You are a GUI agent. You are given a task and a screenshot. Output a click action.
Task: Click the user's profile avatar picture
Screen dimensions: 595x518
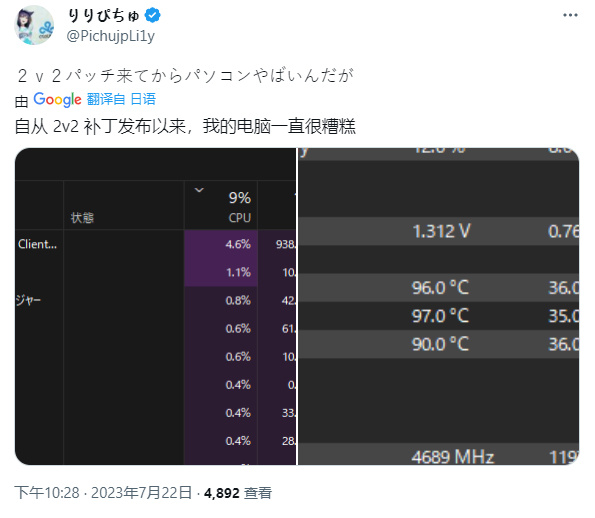tap(34, 25)
